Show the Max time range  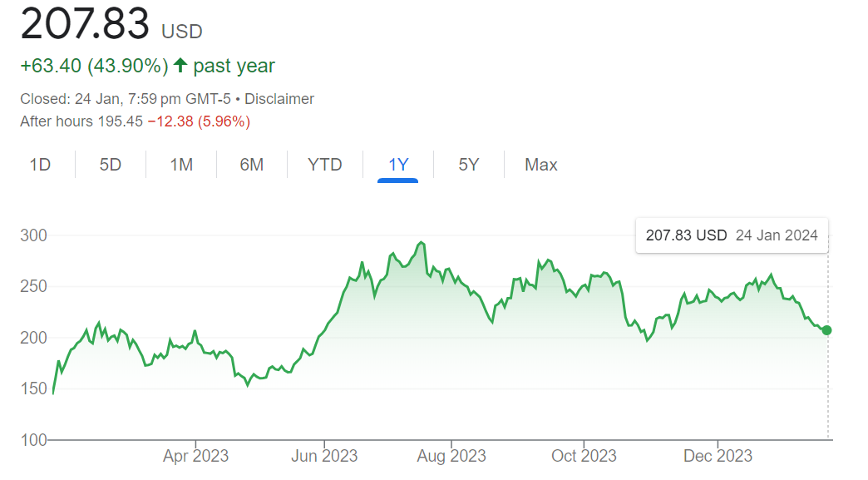540,164
